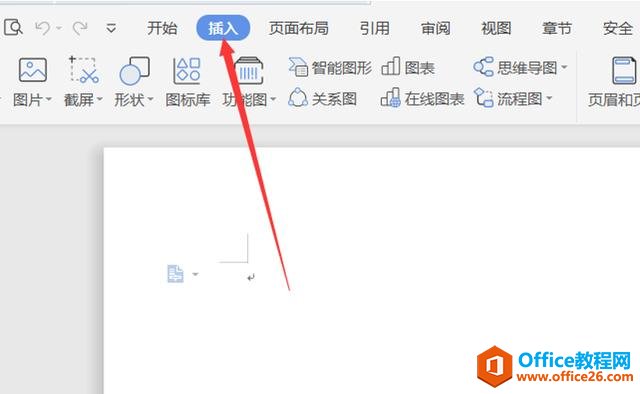This screenshot has height=394, width=640.
Task: Expand the 形状 dropdown label
Action: 134,100
